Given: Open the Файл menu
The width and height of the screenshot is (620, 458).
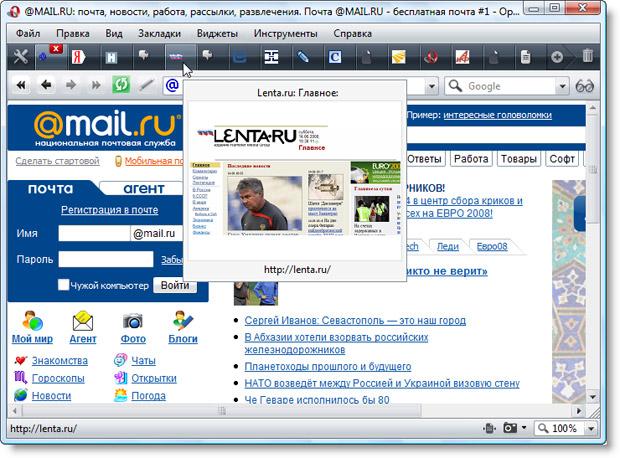Looking at the screenshot, I should [x=28, y=34].
